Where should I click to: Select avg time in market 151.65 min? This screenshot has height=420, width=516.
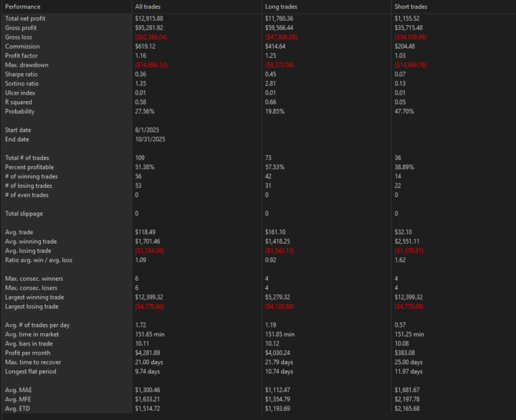(x=150, y=335)
